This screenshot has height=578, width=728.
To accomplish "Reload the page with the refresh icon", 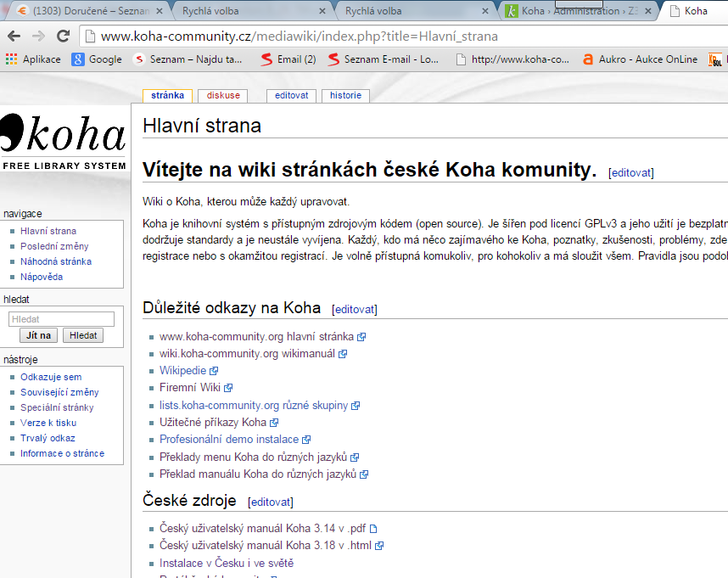I will point(63,36).
